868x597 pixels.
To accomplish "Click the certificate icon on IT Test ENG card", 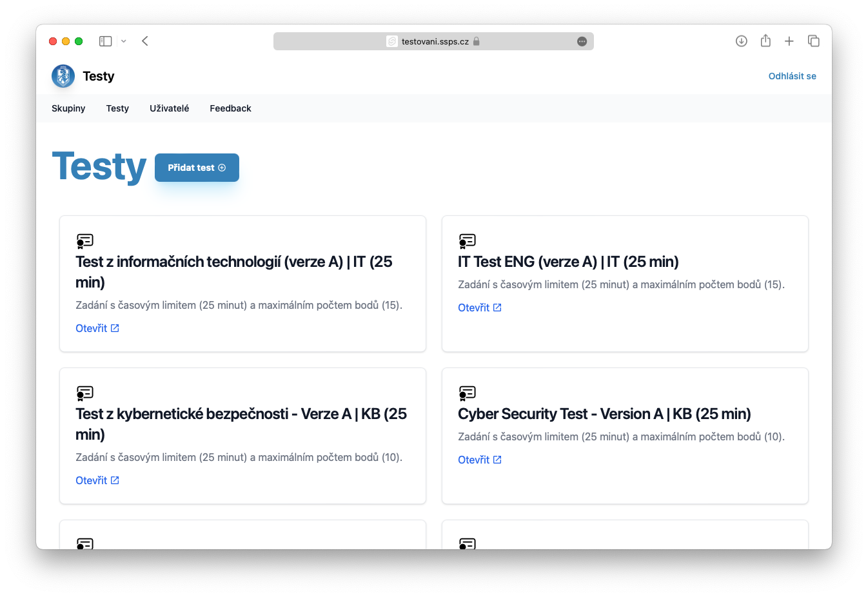I will coord(468,241).
